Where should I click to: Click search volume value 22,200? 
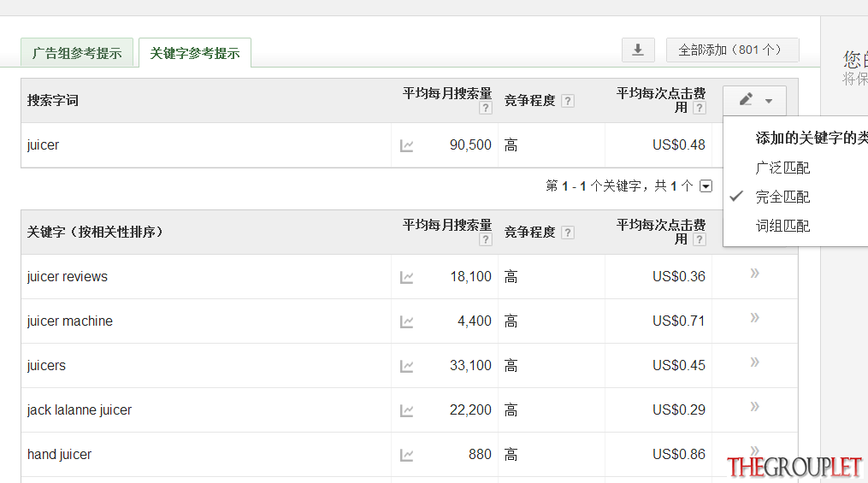470,410
